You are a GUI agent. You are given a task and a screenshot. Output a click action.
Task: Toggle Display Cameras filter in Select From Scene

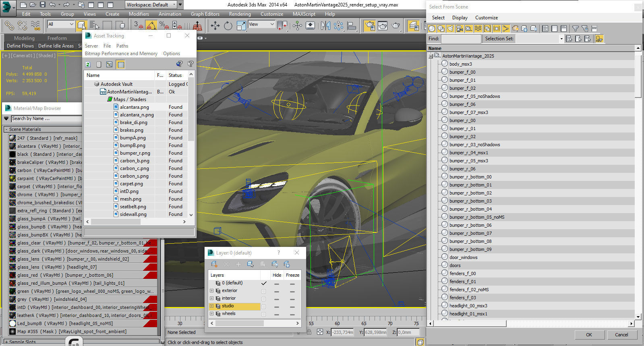(460, 29)
